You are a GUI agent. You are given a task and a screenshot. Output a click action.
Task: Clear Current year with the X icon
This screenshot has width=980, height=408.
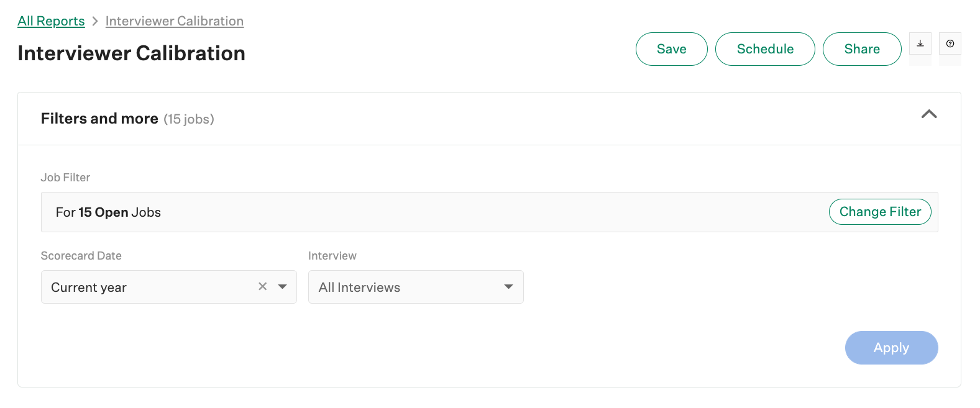262,286
